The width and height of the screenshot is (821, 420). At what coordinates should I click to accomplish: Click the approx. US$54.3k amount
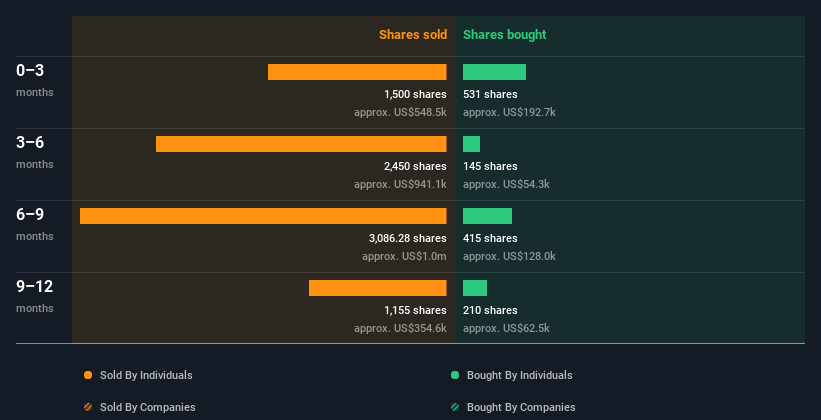coord(506,184)
